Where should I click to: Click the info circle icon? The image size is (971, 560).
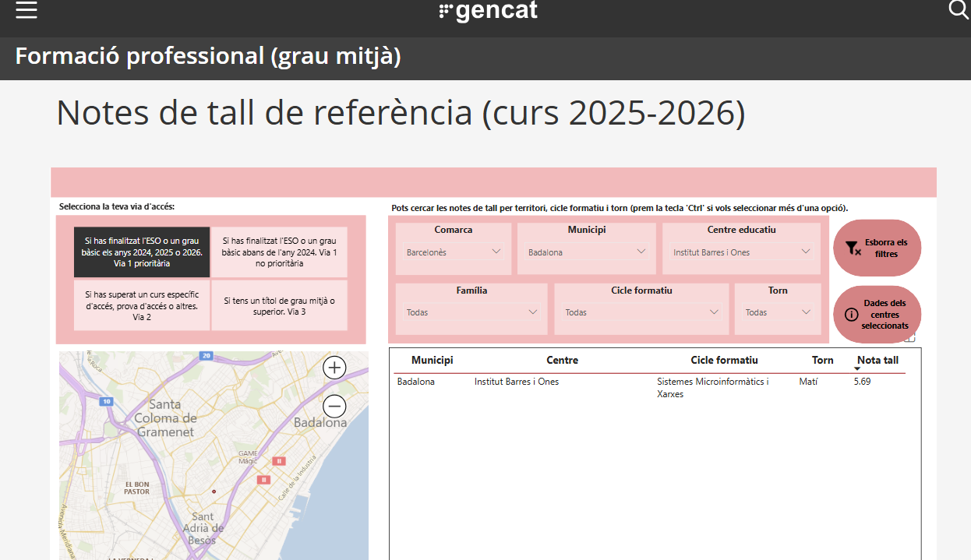[851, 315]
